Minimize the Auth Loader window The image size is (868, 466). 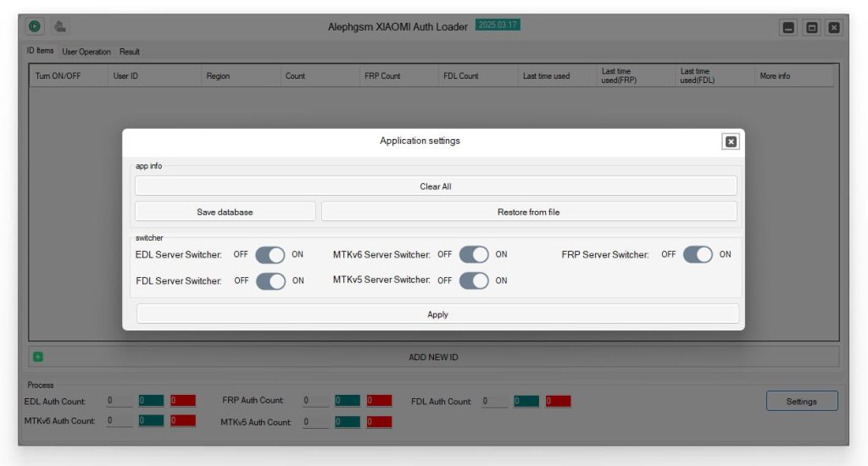tap(788, 27)
